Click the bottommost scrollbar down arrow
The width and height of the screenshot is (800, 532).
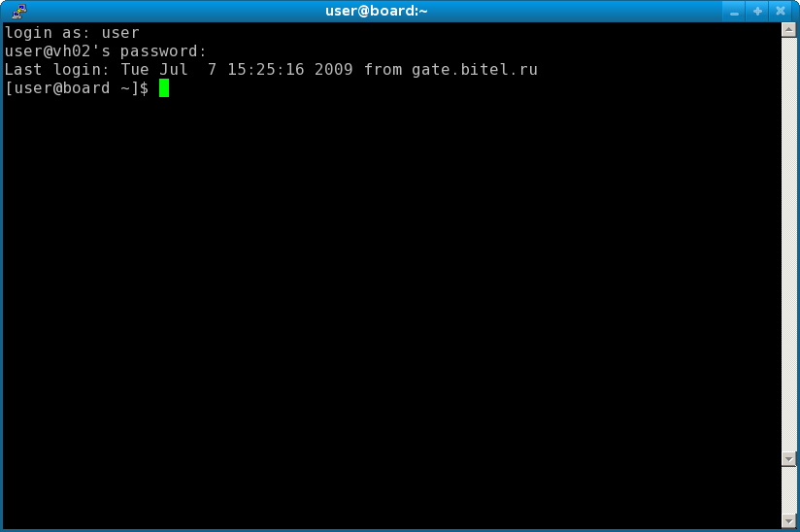coord(788,520)
